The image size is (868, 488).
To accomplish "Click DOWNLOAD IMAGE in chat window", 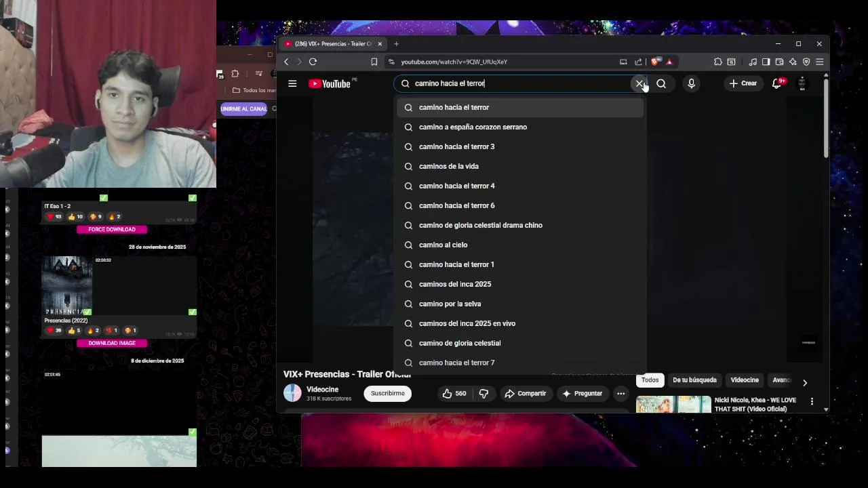I will [x=112, y=343].
